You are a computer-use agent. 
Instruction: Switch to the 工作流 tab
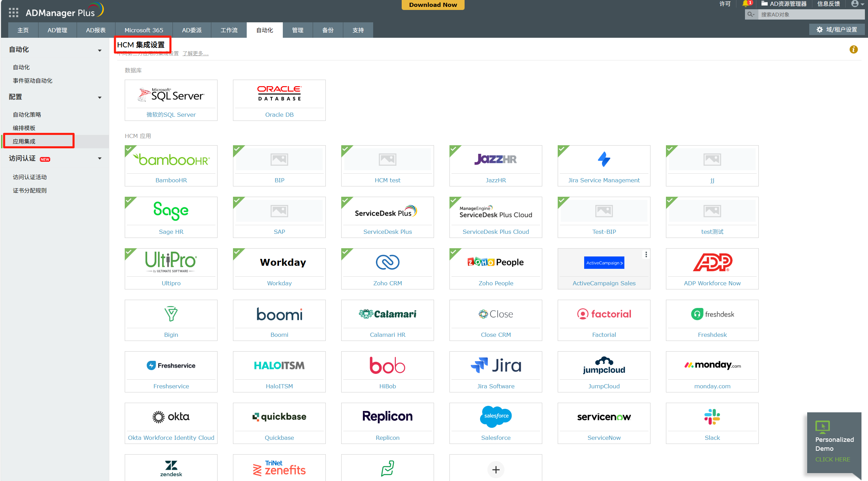click(x=229, y=30)
